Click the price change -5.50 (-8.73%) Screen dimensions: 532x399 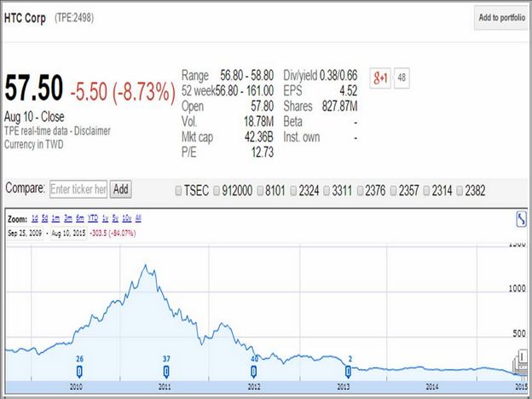[x=123, y=92]
